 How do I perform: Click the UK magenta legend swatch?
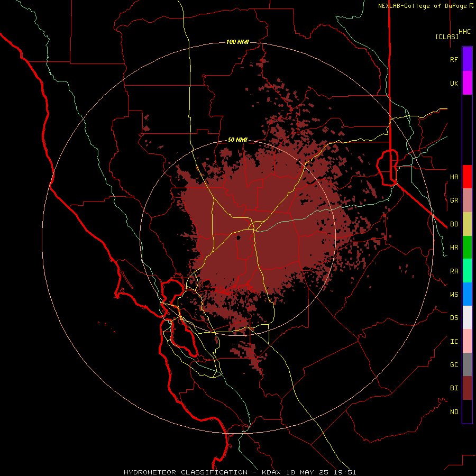467,83
